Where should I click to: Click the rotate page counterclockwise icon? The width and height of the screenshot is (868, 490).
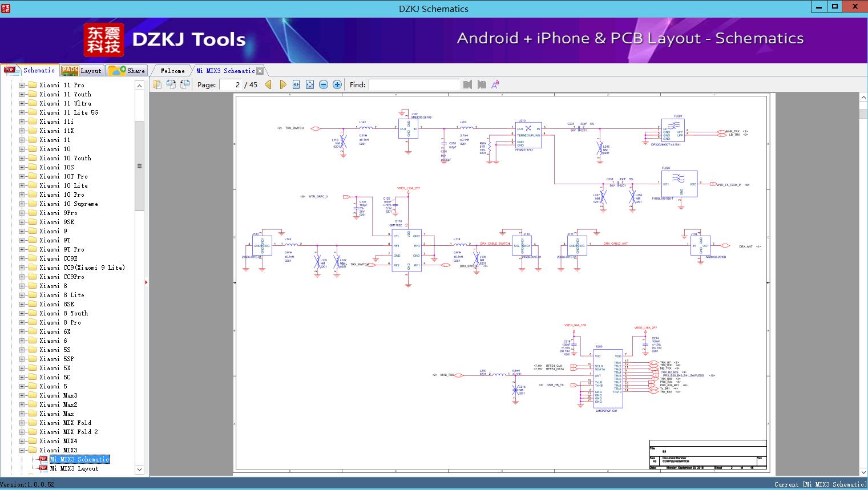point(171,84)
